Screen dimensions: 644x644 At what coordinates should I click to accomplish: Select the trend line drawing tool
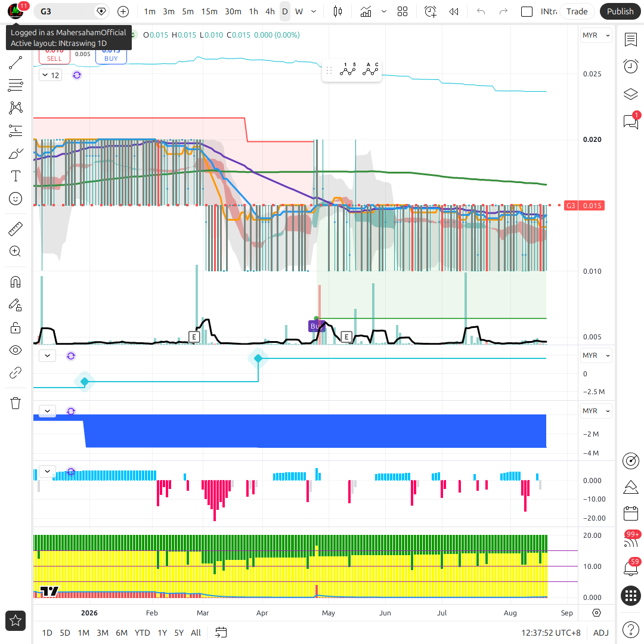pyautogui.click(x=16, y=63)
